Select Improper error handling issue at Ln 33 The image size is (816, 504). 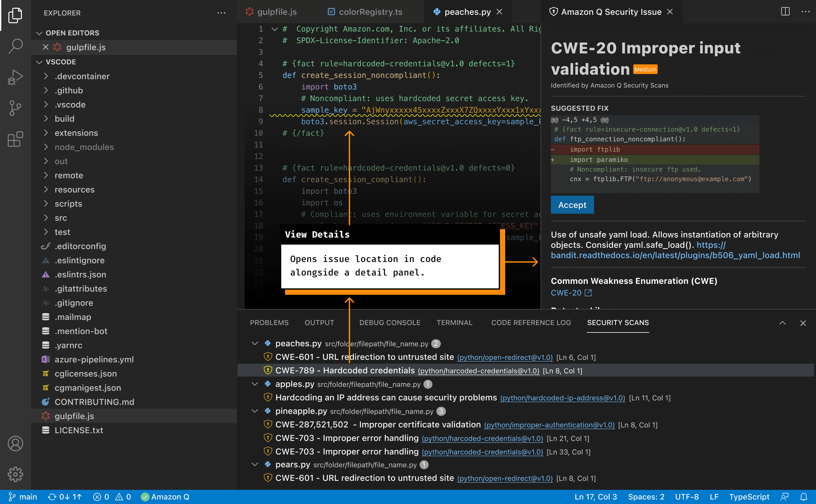coord(525,451)
